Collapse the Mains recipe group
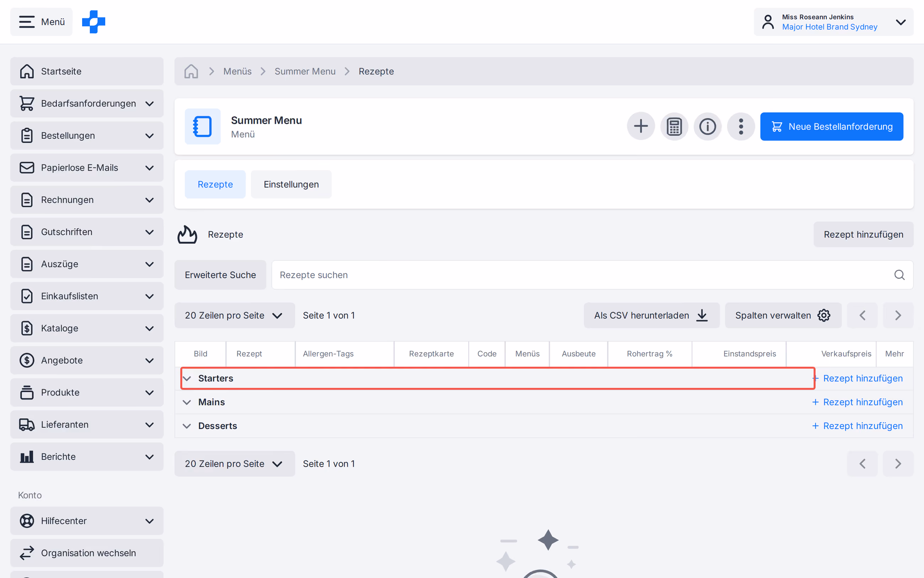924x578 pixels. coord(187,402)
